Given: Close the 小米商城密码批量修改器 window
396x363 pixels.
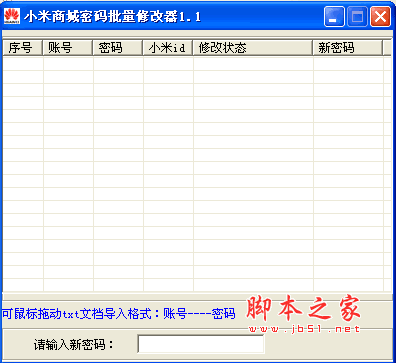Looking at the screenshot, I should (380, 16).
